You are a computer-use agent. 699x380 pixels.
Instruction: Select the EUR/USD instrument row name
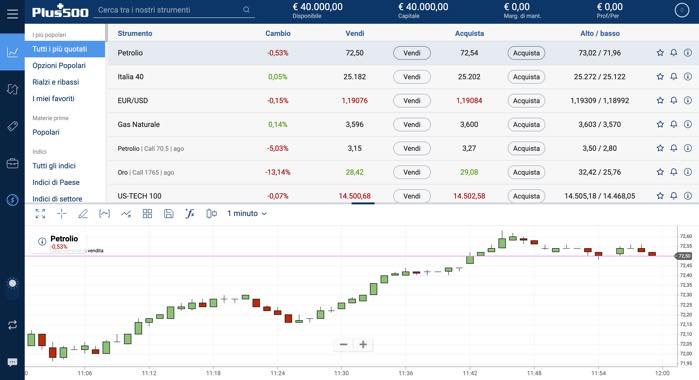click(x=132, y=101)
